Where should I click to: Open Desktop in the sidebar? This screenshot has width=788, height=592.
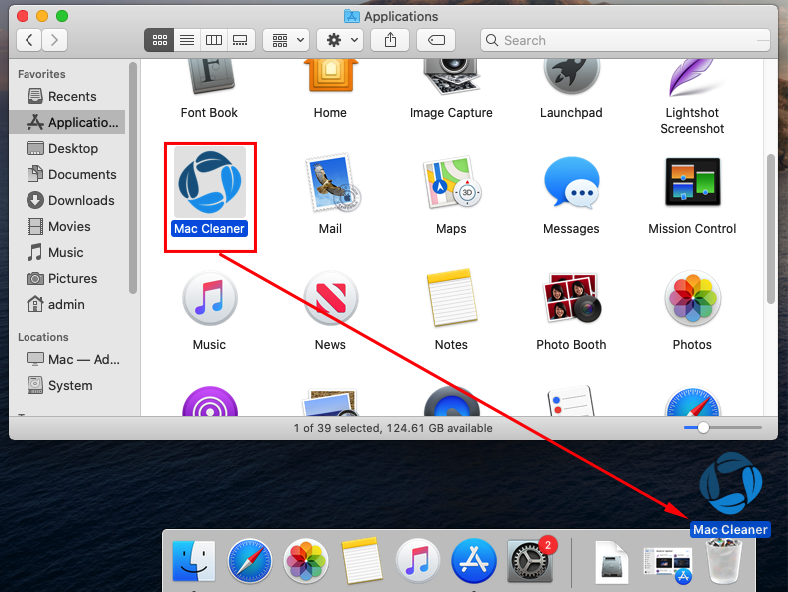67,148
